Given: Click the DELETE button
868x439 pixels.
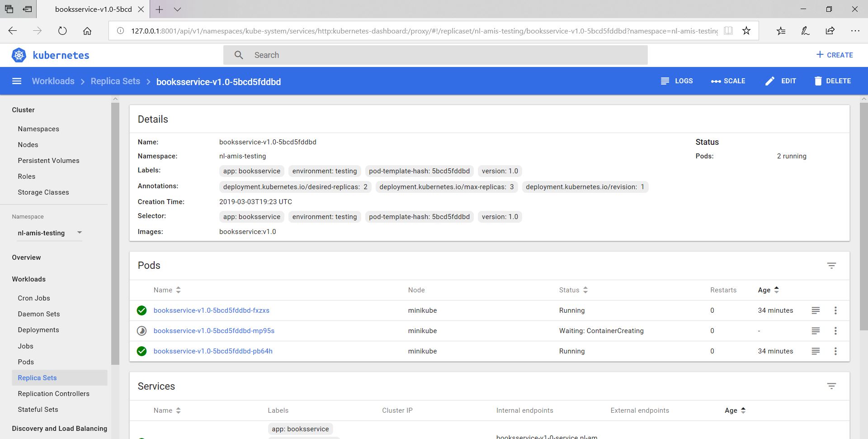Looking at the screenshot, I should [832, 81].
